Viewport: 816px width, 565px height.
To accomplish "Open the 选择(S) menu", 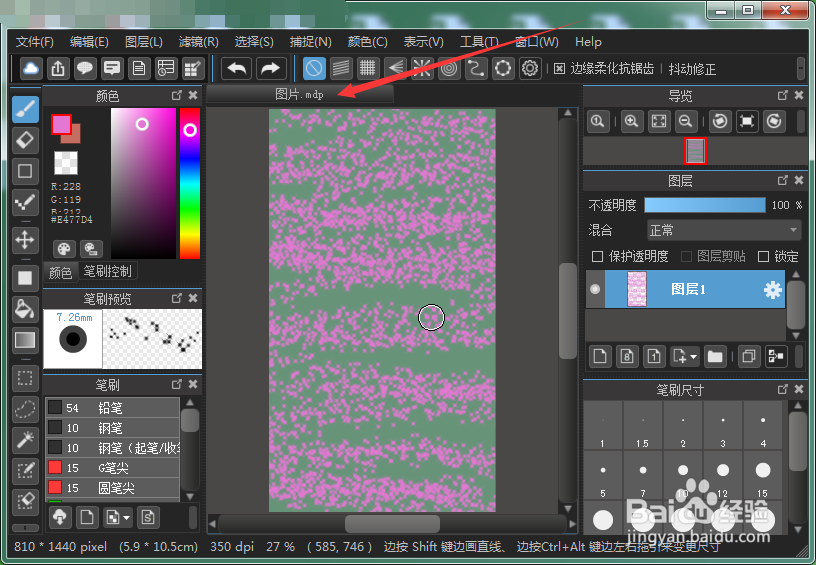I will tap(254, 42).
